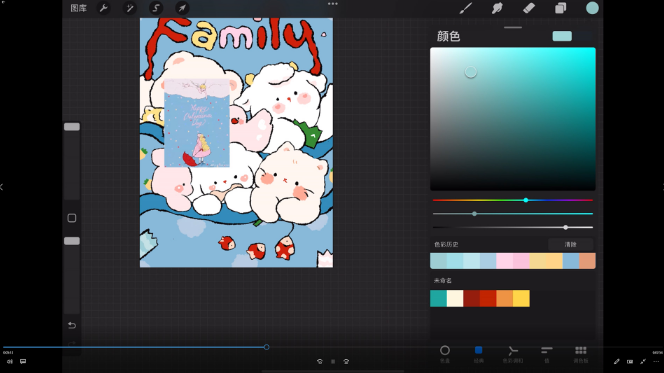Pick the yellow swatch in 未命名 palette

521,298
